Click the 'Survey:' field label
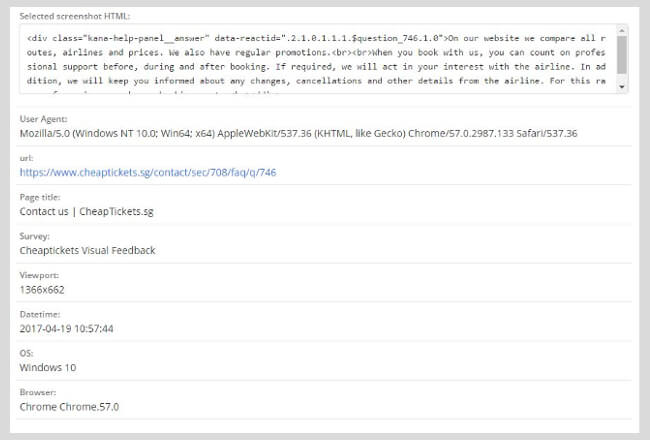 tap(35, 236)
